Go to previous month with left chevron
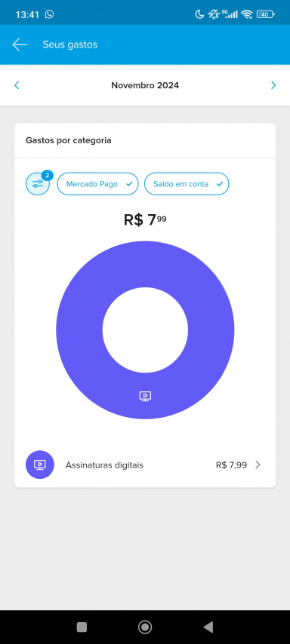 coord(17,85)
